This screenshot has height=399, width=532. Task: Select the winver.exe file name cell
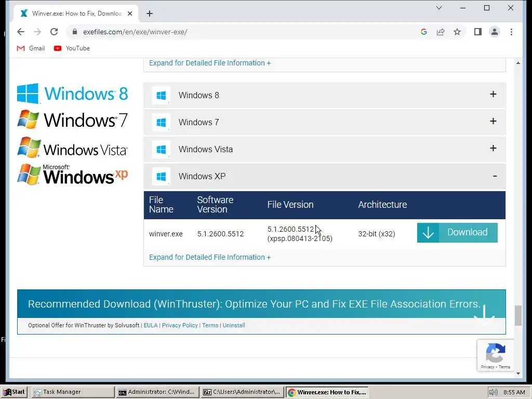pos(166,234)
